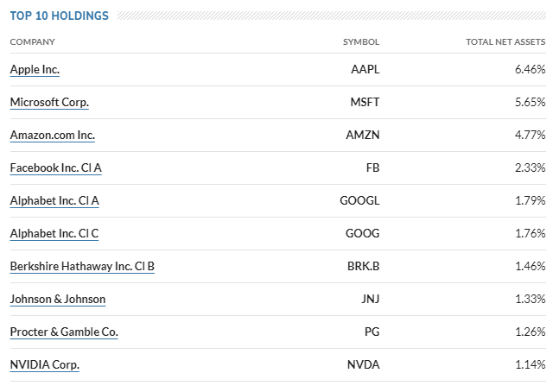Click Amazon's 4.77% net assets value
Viewport: 559px width, 392px height.
point(530,135)
